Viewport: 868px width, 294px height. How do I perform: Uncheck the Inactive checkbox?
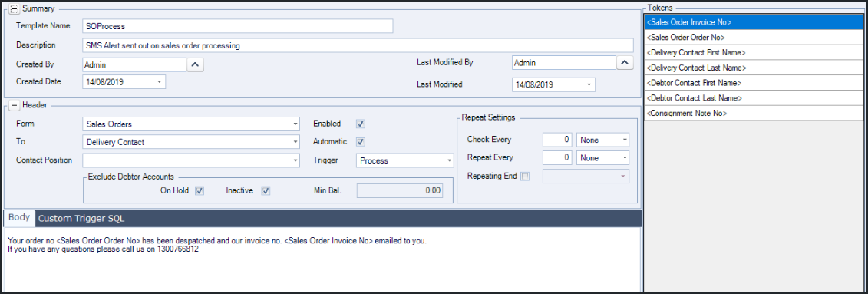coord(266,190)
